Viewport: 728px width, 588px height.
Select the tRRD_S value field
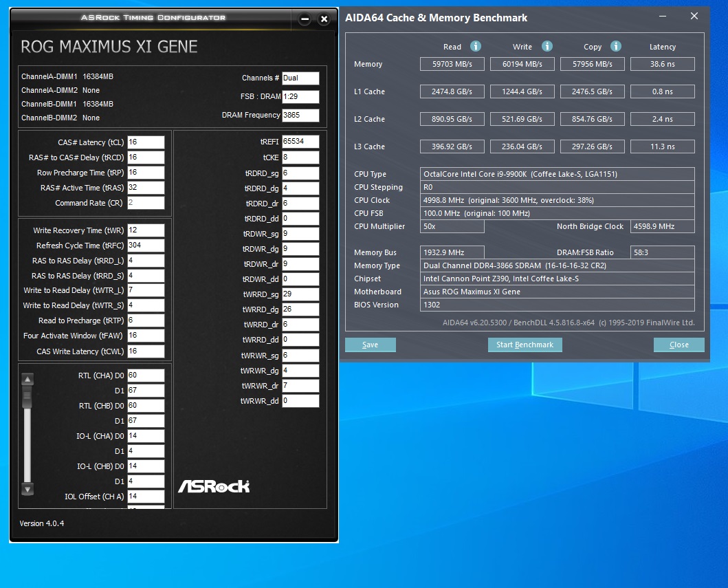[146, 275]
